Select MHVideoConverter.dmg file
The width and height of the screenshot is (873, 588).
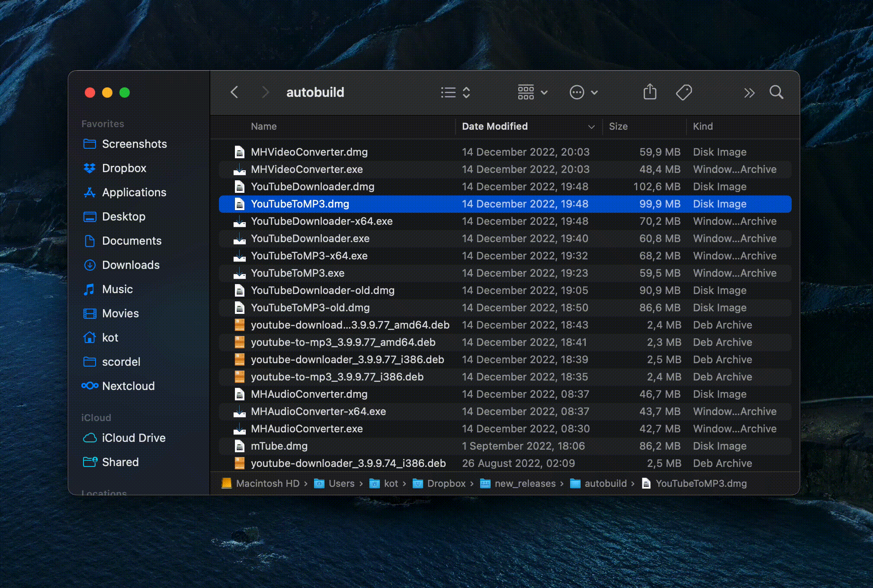505,152
